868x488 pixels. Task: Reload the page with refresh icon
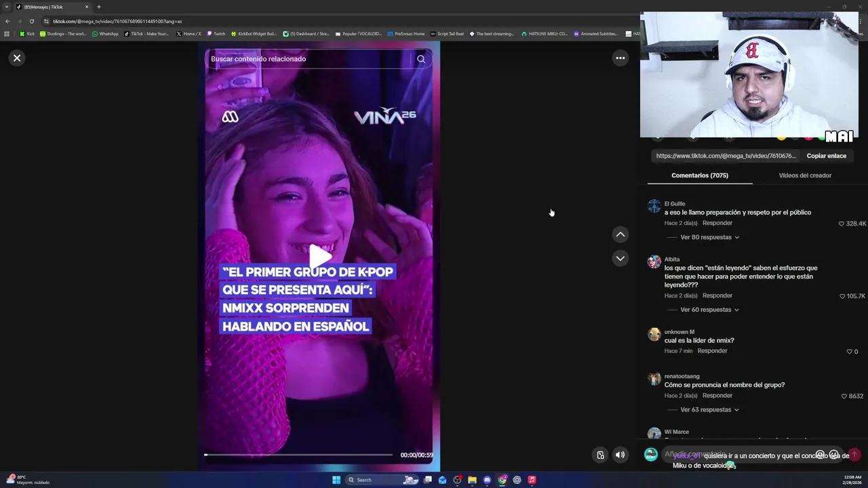click(x=31, y=21)
